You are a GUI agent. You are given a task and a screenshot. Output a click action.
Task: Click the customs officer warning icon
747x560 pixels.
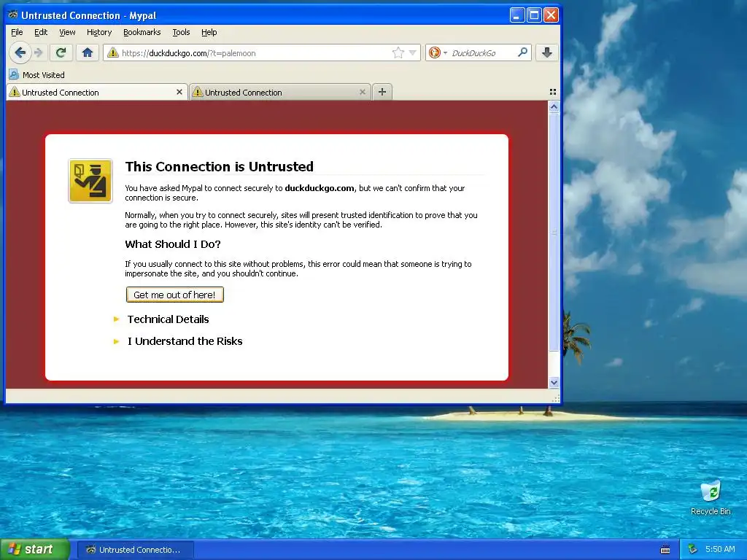[x=90, y=181]
